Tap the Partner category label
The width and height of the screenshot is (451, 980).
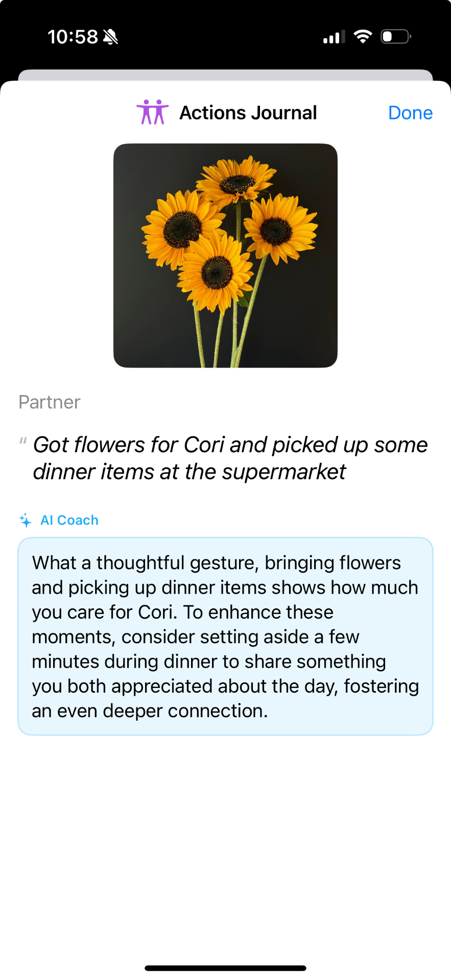[50, 402]
